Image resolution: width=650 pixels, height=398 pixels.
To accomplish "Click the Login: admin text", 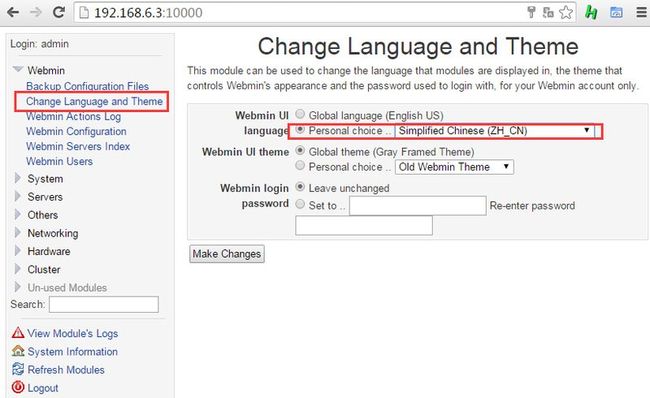I will click(x=40, y=44).
